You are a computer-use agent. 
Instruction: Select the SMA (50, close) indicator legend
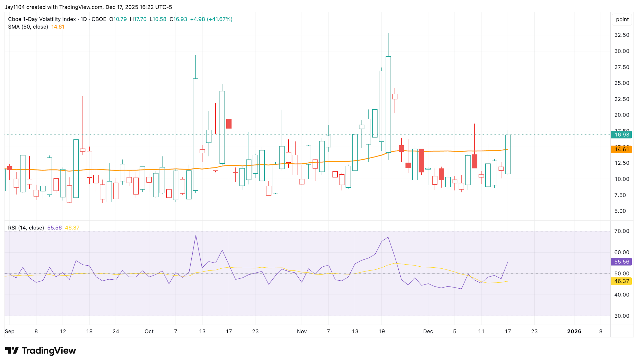(28, 27)
